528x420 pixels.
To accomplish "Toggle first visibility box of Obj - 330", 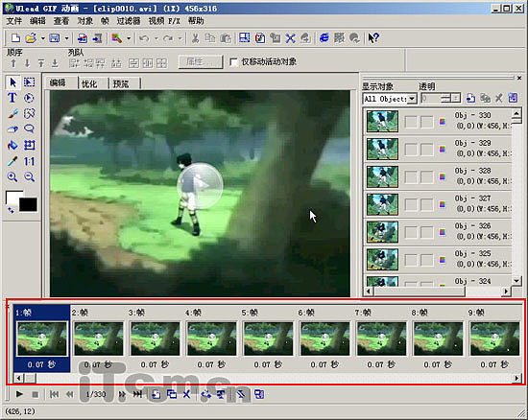I will [411, 122].
